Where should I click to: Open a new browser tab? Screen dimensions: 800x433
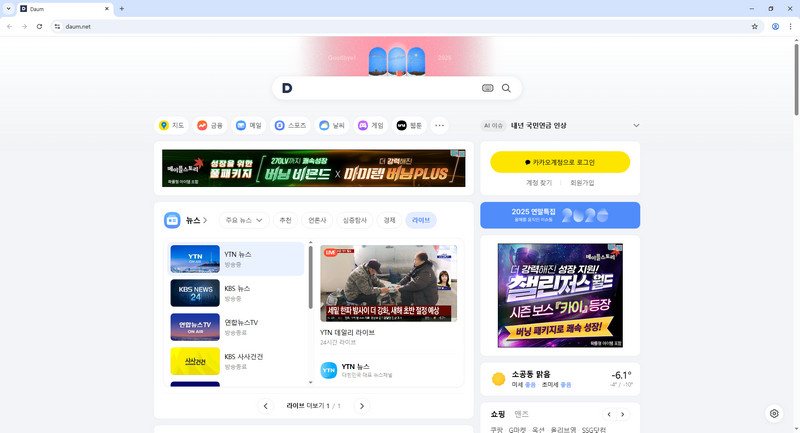pyautogui.click(x=121, y=9)
